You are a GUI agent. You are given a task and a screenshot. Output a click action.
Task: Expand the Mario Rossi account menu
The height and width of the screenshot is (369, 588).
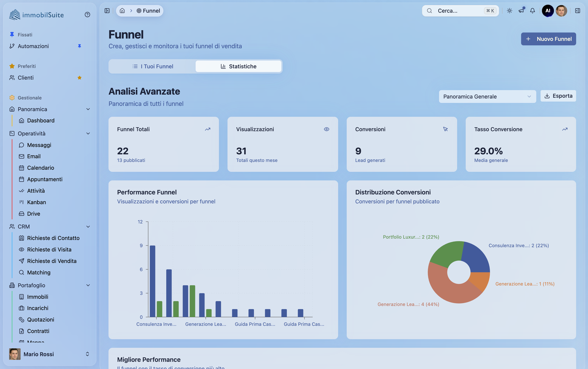tap(87, 354)
